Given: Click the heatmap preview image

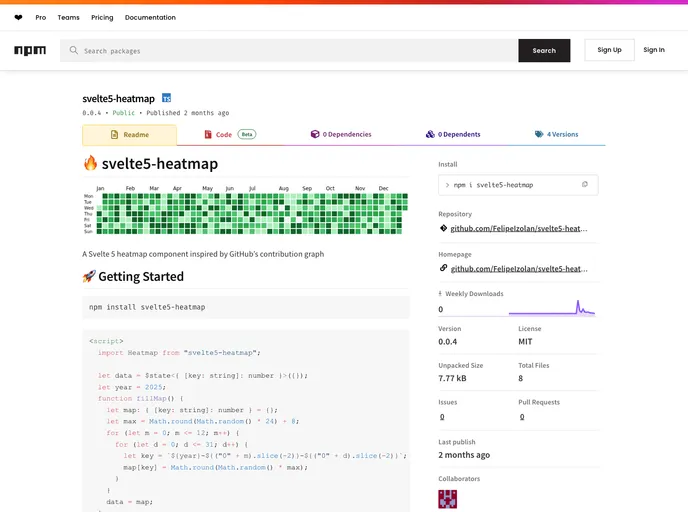Looking at the screenshot, I should pos(246,210).
